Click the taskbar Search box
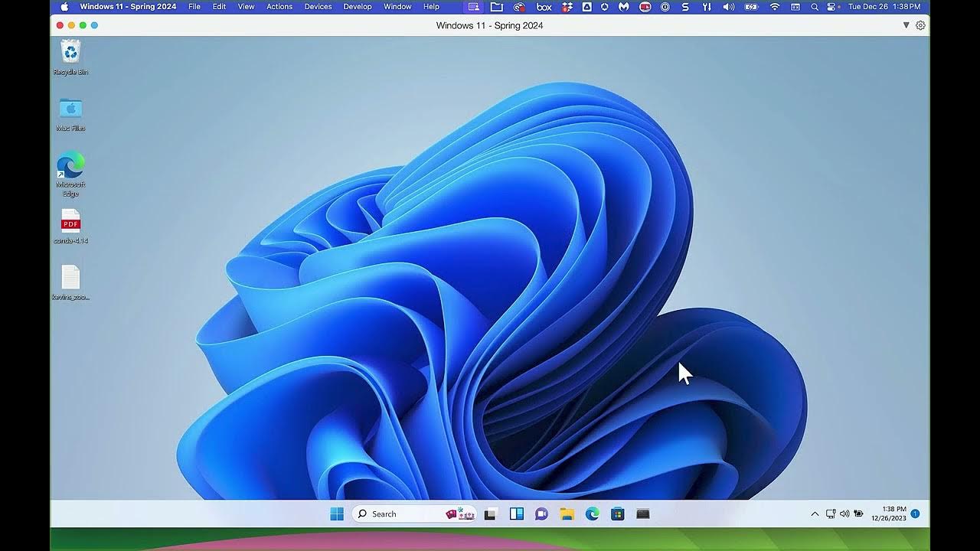 (x=414, y=514)
